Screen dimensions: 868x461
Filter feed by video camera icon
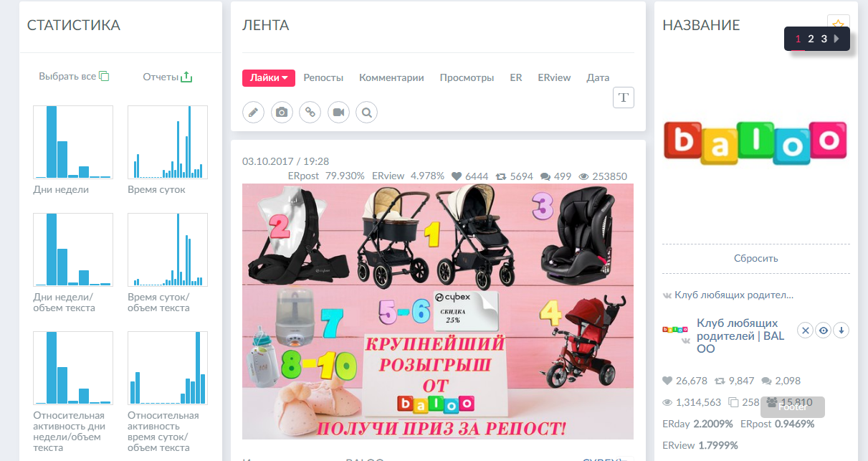tap(338, 113)
